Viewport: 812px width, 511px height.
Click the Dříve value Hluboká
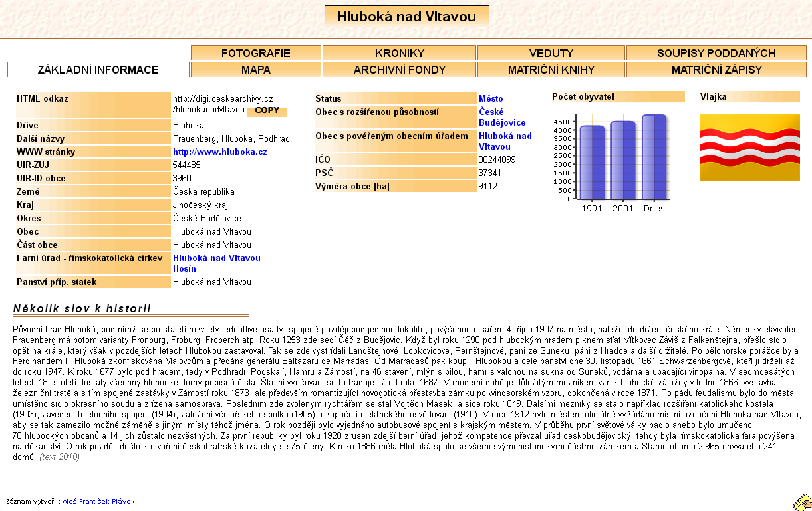[x=188, y=126]
